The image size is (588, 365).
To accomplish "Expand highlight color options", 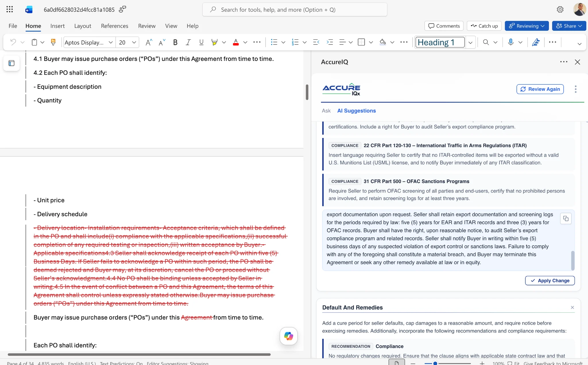I will click(224, 42).
